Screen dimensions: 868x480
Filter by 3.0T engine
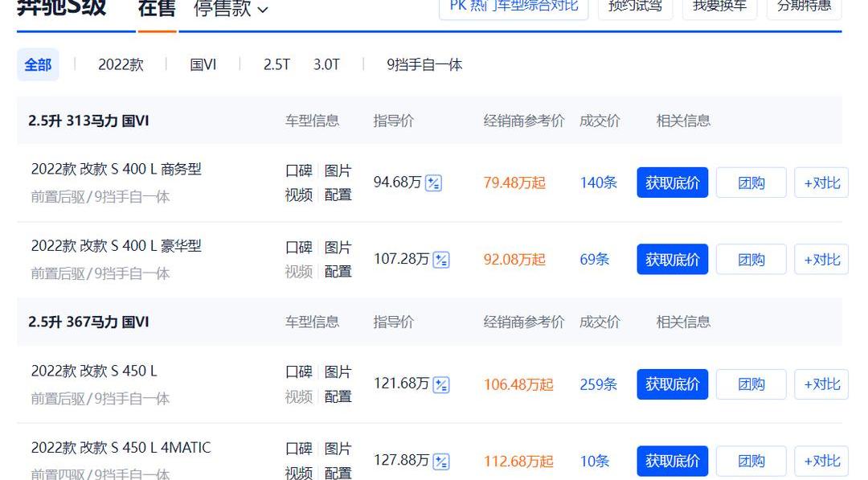click(326, 65)
